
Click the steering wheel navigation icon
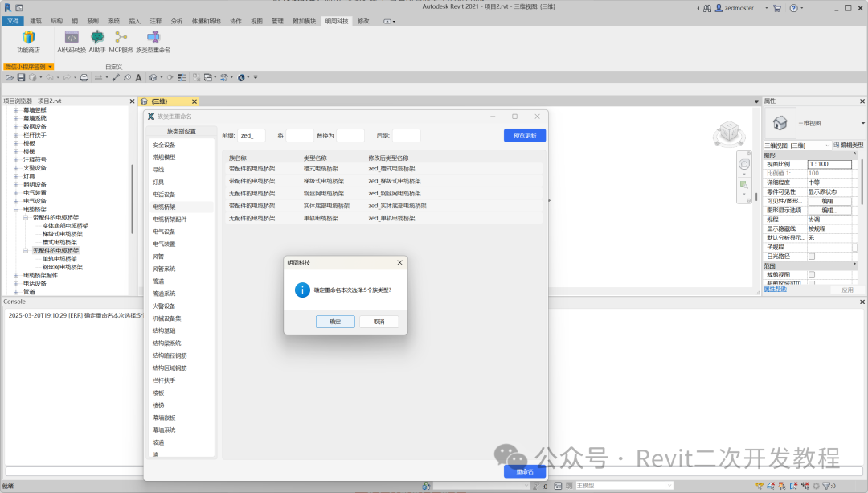pos(744,165)
